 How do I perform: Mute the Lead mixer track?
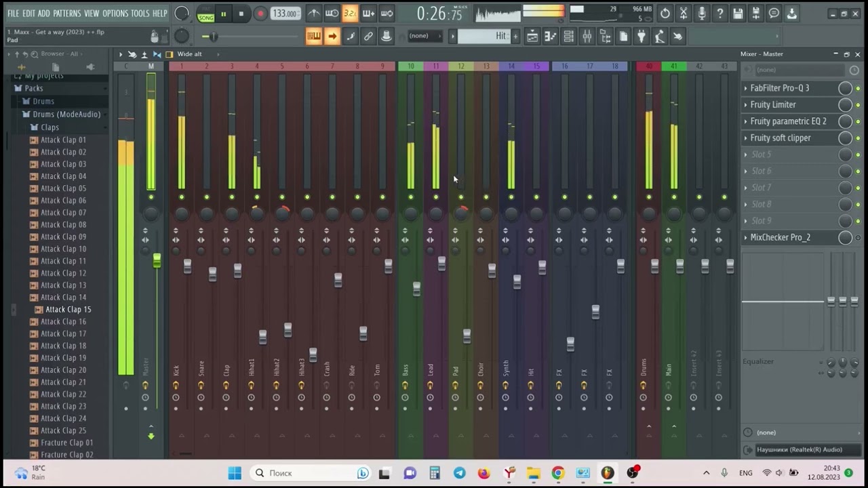[436, 197]
